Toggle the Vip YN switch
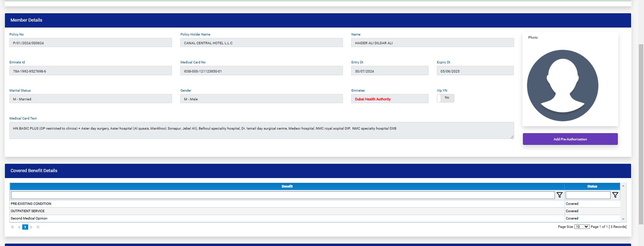Viewport: 644px width, 246px height. (x=446, y=98)
